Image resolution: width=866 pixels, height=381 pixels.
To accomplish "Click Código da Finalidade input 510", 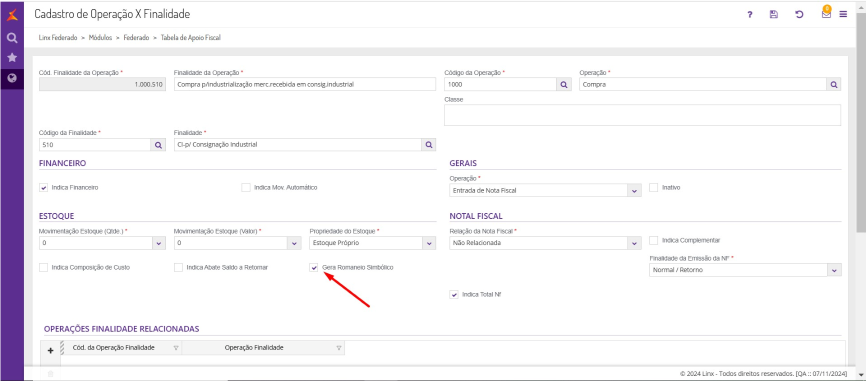I will [95, 145].
